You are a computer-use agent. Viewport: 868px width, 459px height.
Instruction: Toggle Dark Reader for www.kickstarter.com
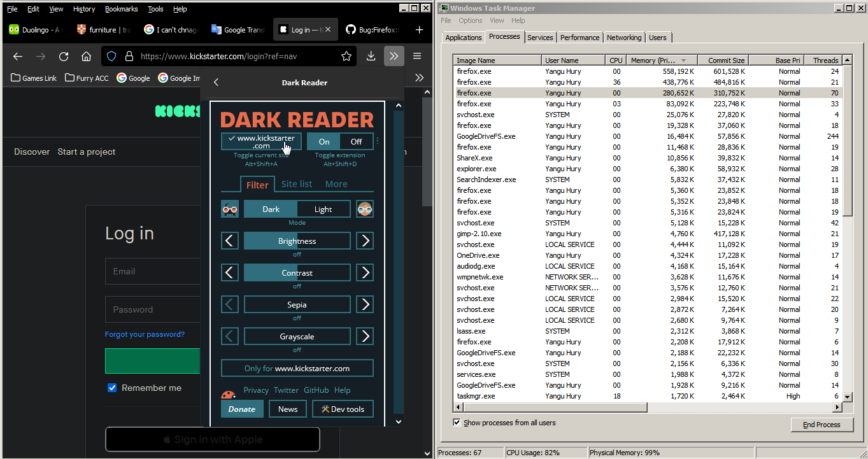tap(261, 141)
